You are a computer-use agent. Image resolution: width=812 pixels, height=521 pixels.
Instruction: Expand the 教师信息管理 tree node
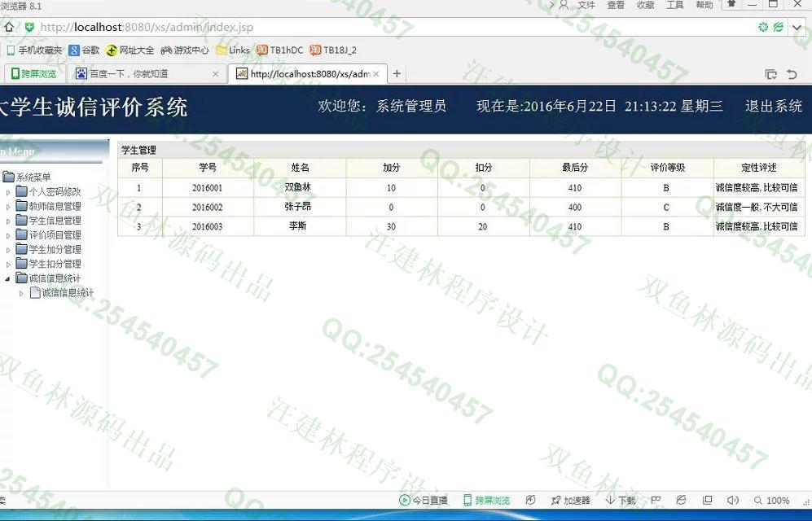pos(8,207)
